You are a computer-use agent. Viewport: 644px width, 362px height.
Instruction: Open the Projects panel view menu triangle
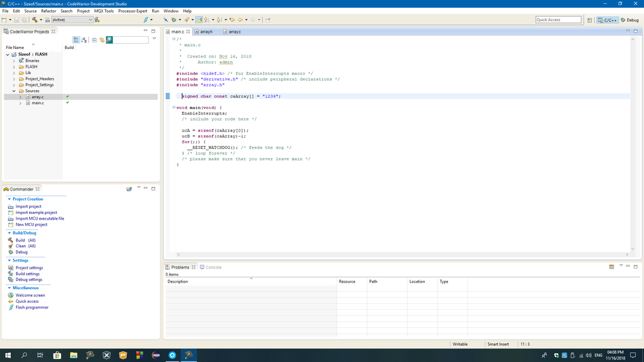coord(154,39)
